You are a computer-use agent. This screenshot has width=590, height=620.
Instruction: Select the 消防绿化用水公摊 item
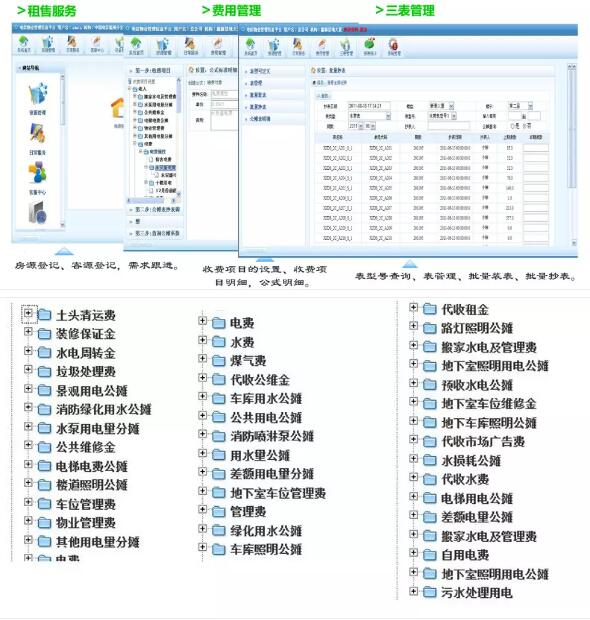(104, 409)
